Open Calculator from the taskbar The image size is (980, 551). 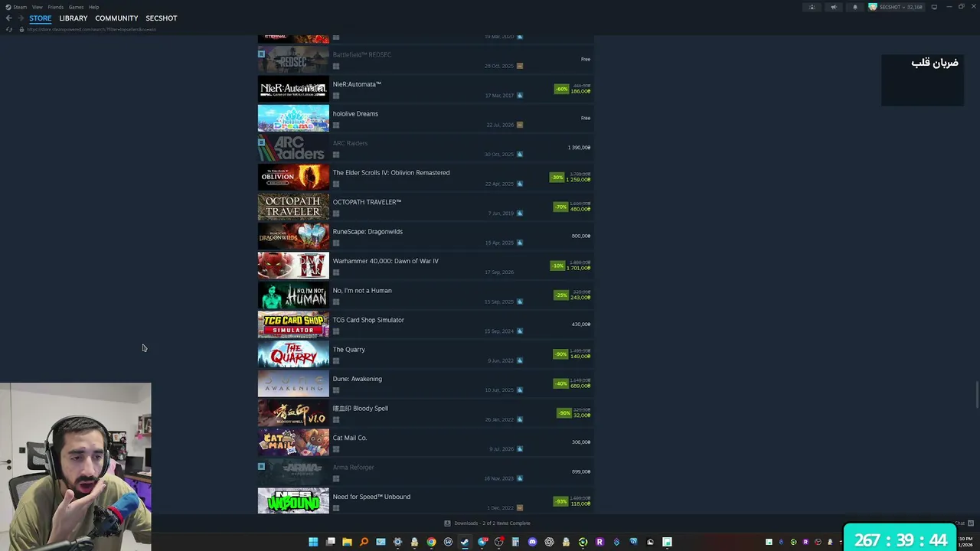[x=515, y=542]
